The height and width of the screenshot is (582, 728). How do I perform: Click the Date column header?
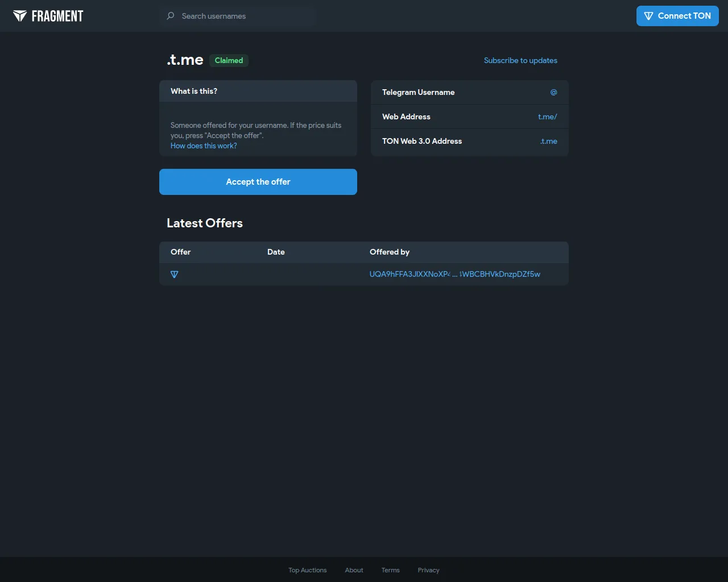[x=276, y=252]
